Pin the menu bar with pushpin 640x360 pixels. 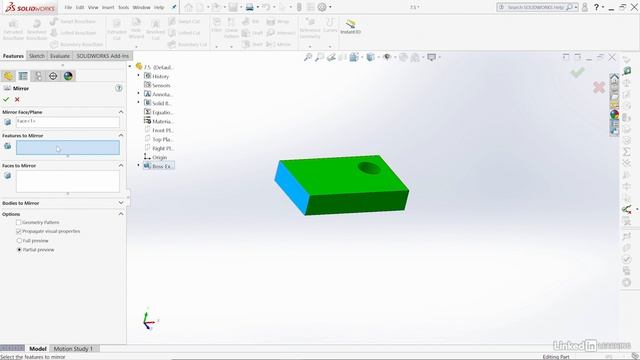coord(174,7)
